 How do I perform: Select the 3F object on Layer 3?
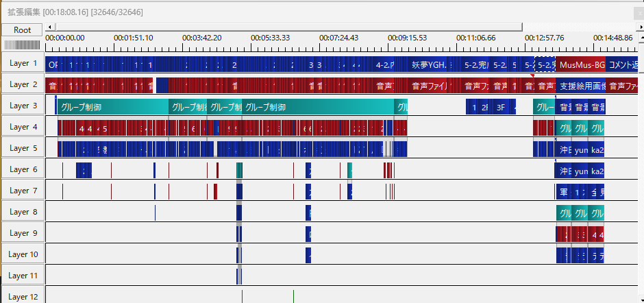(x=501, y=108)
